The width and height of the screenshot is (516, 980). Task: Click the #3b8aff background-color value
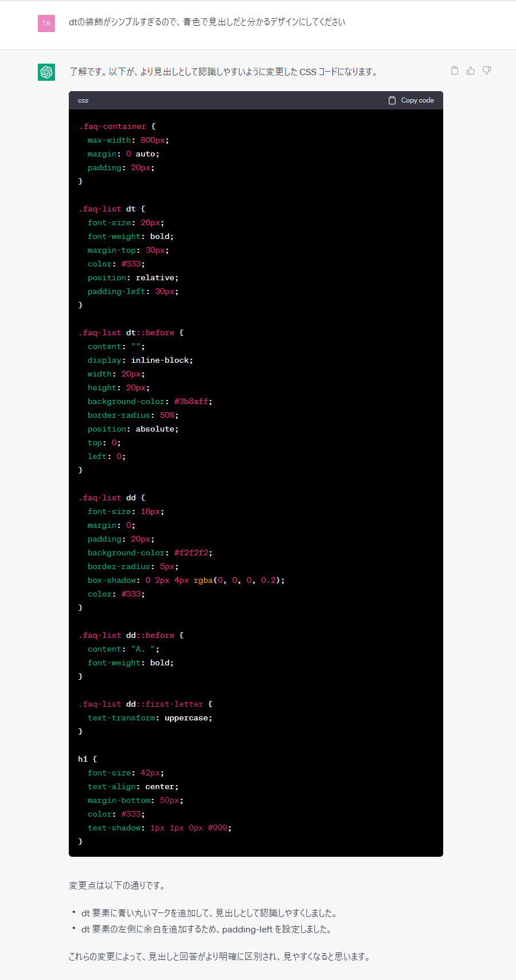[191, 401]
